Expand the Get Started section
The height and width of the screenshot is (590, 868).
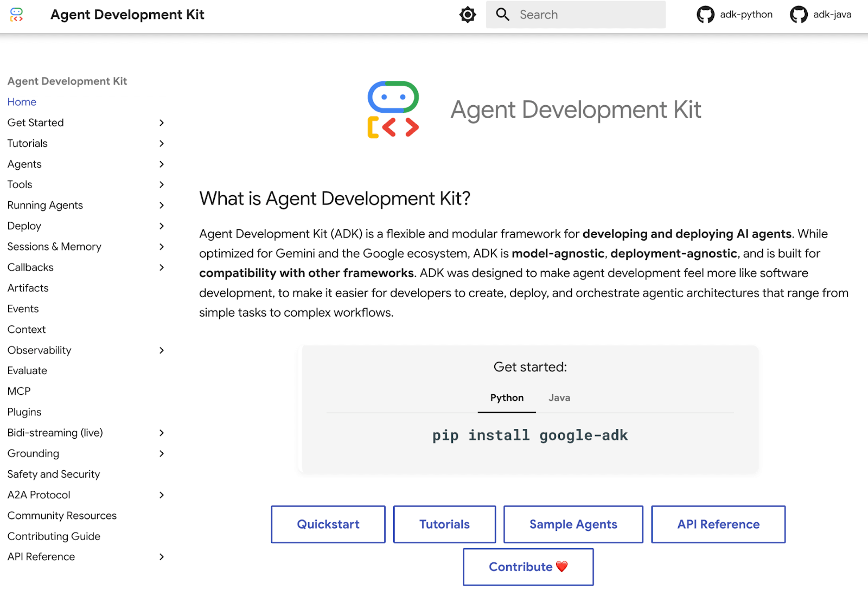point(161,123)
